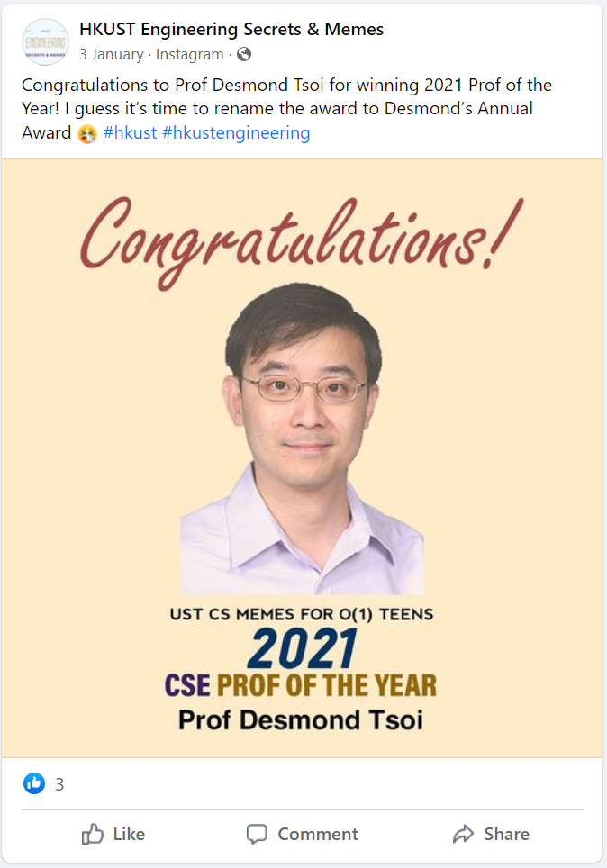Click the Share arrow icon
This screenshot has height=868, width=607.
463,835
